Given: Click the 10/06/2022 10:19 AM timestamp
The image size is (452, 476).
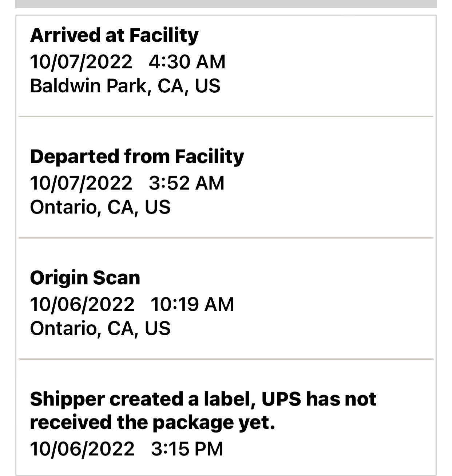Looking at the screenshot, I should 132,304.
